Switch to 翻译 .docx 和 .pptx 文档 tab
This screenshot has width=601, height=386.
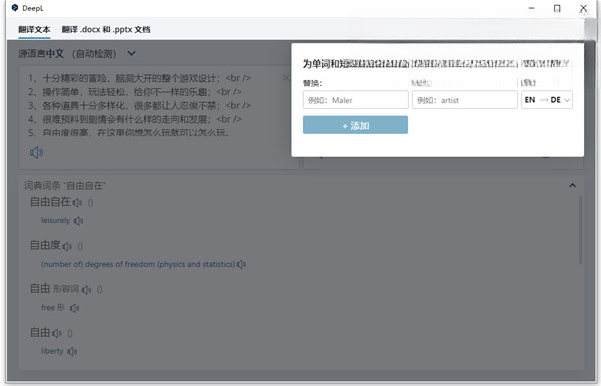(106, 30)
